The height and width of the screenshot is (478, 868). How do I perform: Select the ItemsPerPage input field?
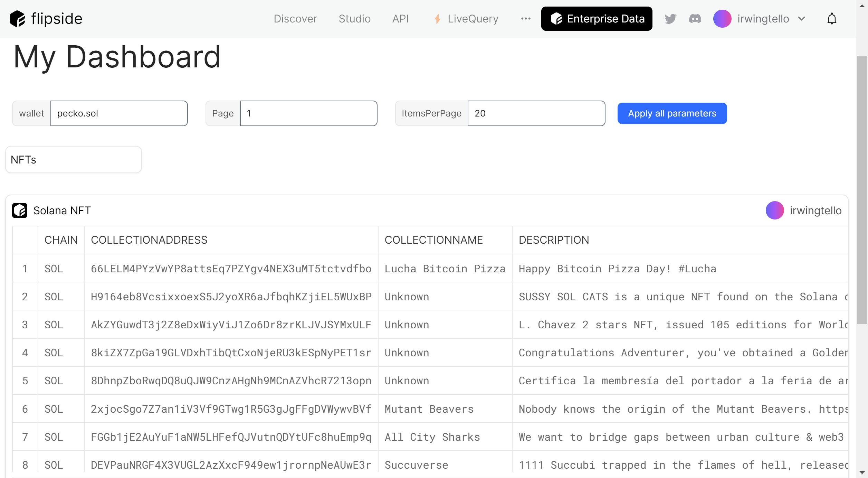(x=536, y=113)
